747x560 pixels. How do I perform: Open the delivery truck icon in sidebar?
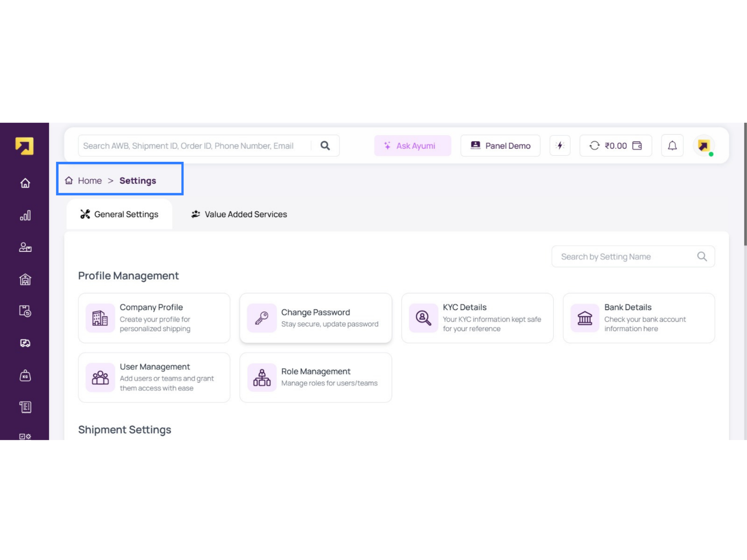click(24, 343)
